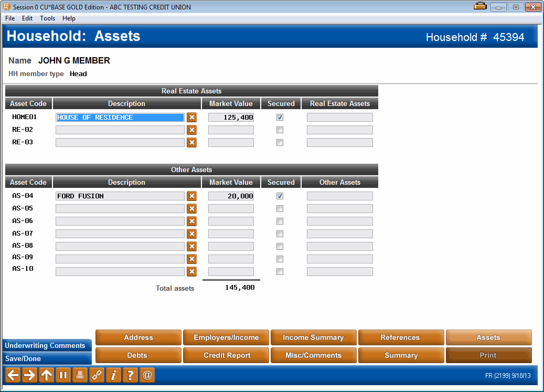Uncheck the Secured checkbox for FORD FUSION
The height and width of the screenshot is (392, 544).
click(x=280, y=196)
